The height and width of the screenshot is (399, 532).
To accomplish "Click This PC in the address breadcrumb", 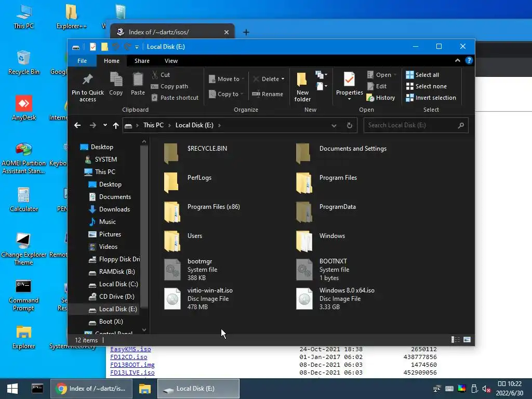I will [x=153, y=125].
